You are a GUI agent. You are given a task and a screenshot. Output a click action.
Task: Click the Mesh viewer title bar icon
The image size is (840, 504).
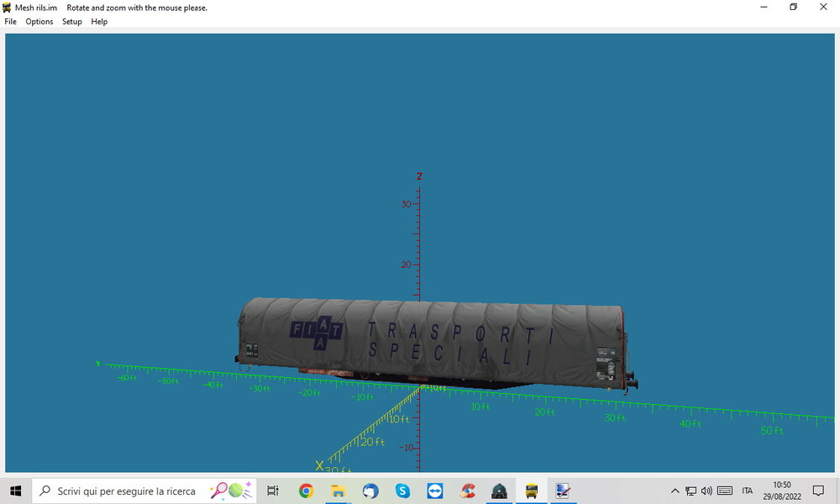click(x=7, y=8)
